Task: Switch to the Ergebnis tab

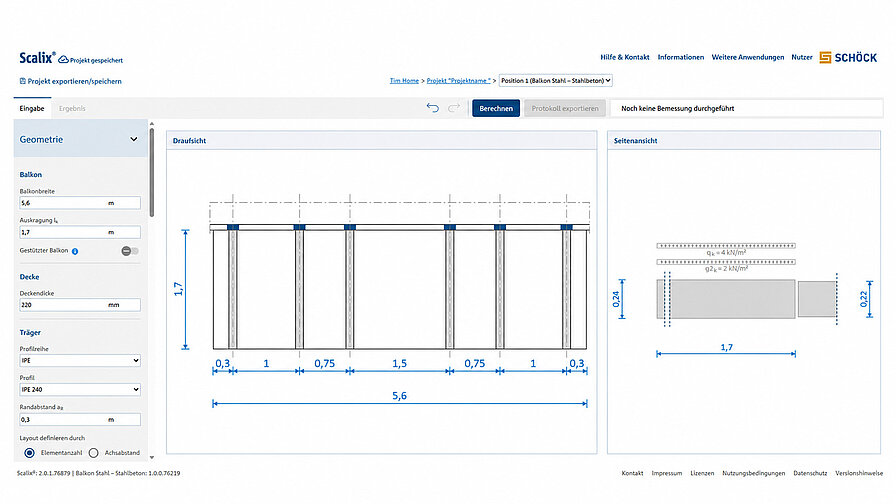Action: coord(72,108)
